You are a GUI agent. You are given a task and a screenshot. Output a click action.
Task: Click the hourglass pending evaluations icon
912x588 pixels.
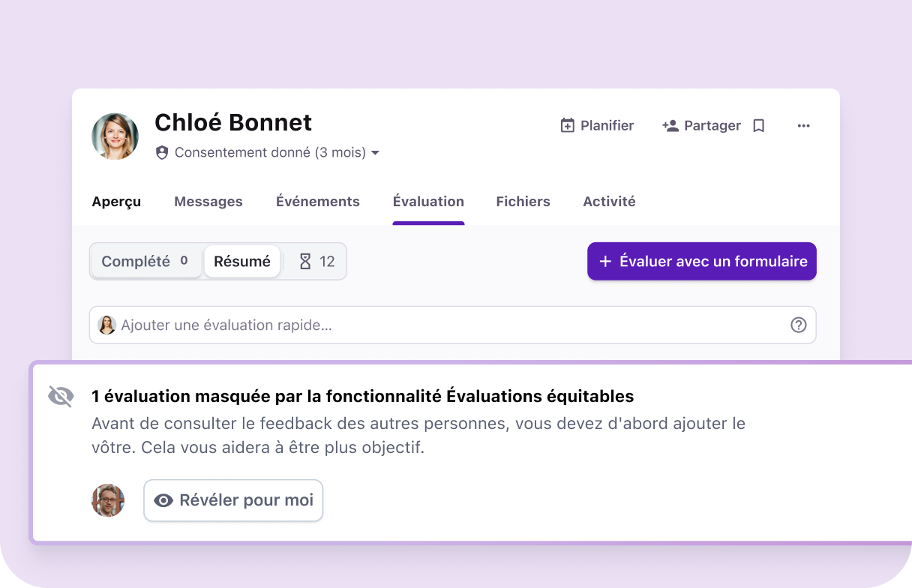coord(305,262)
